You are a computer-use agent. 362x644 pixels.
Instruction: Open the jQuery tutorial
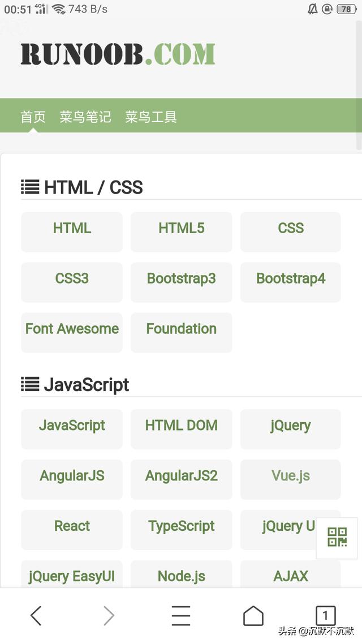pos(291,429)
